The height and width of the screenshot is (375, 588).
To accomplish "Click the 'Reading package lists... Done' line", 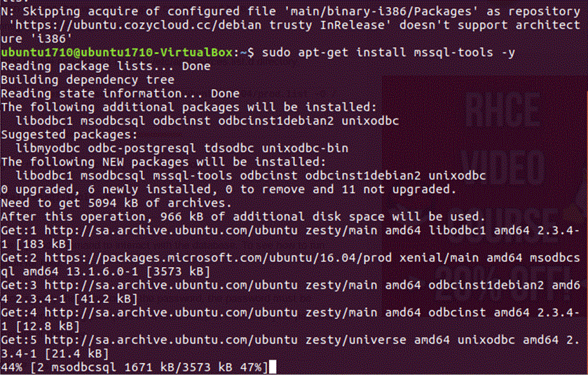I will pyautogui.click(x=106, y=67).
